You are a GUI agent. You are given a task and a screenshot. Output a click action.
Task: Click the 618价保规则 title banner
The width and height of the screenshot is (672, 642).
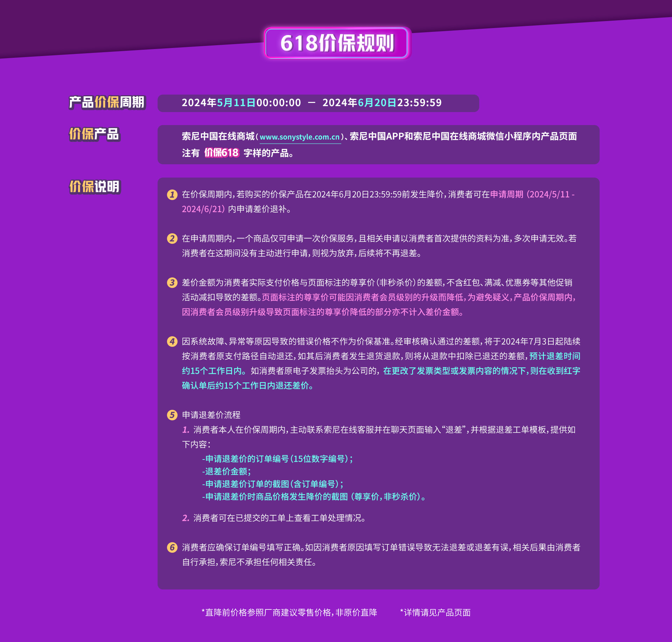coord(337,43)
